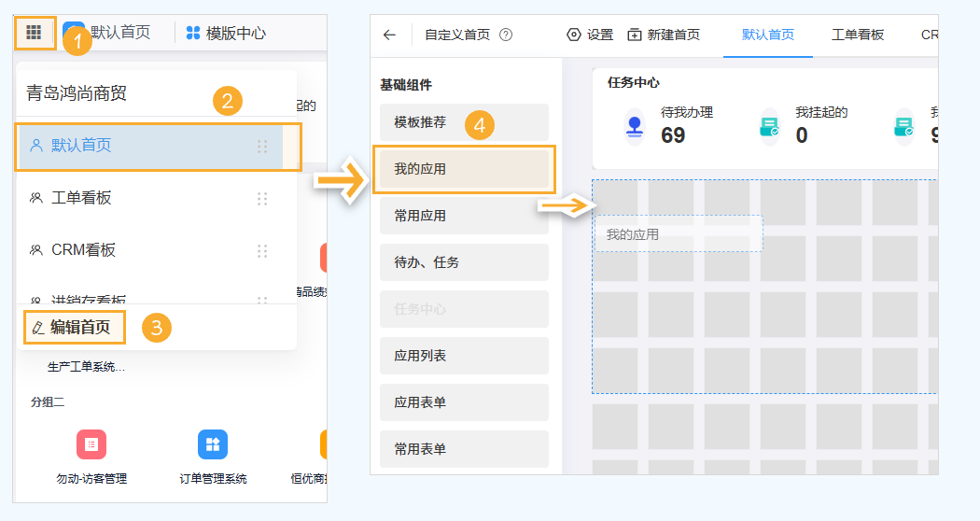The height and width of the screenshot is (521, 980).
Task: Click the 青岛鸿尚商贸 company name
Action: (77, 93)
